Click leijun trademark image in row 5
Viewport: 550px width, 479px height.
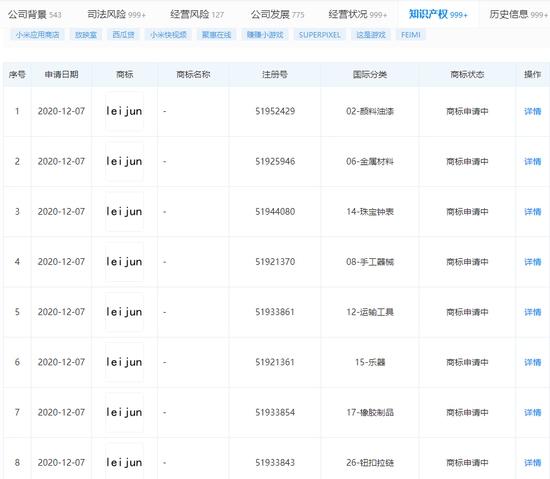pos(125,312)
